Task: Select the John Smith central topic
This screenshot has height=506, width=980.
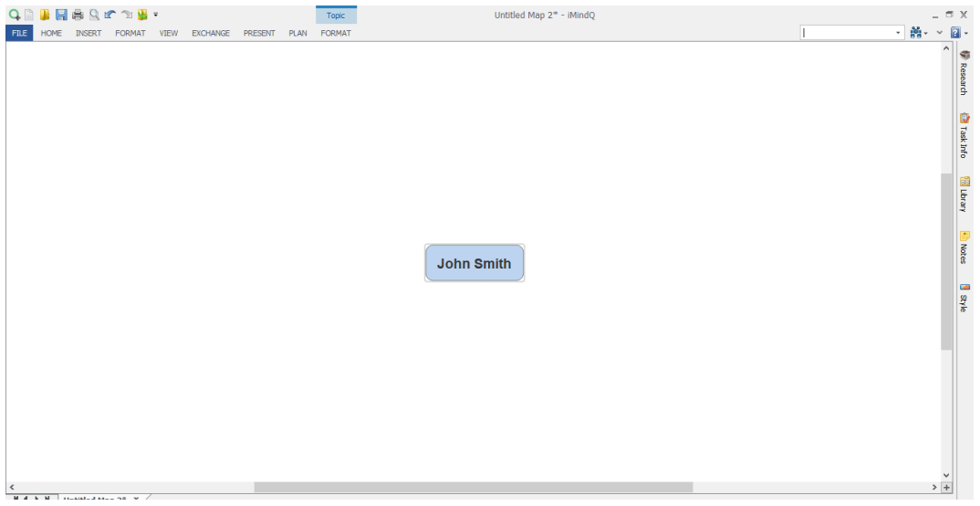Action: pos(474,263)
